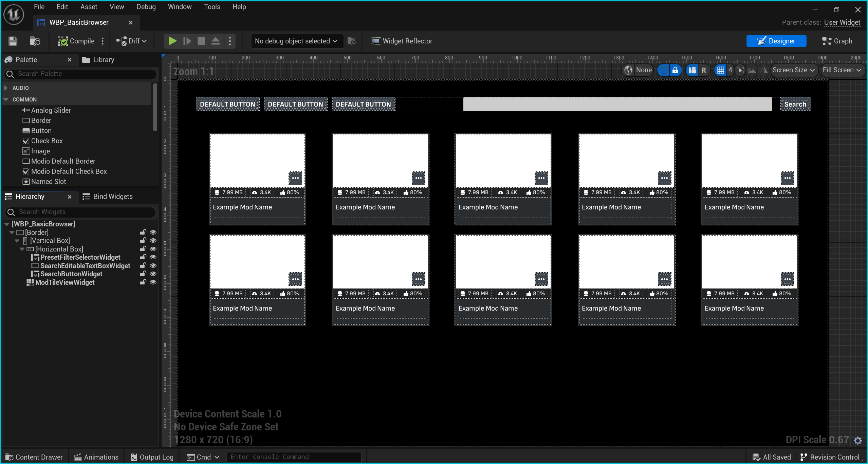Toggle the viewport selection lock padlock

point(676,70)
